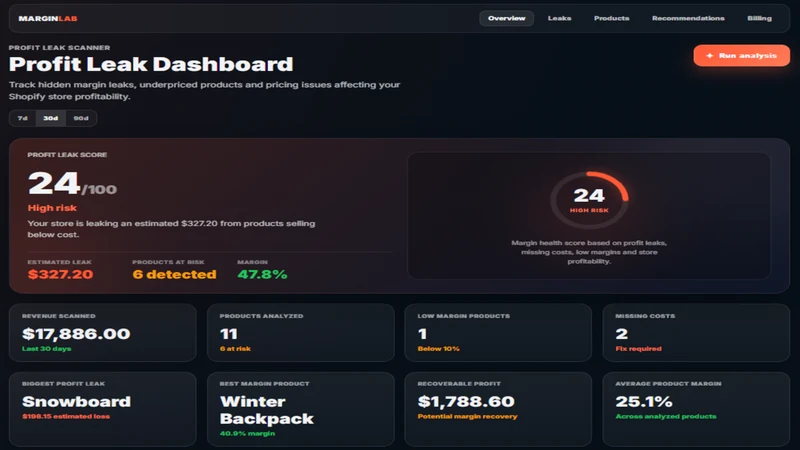The image size is (800, 450).
Task: Open the Biggest Profit Leak Snowboard card
Action: 103,409
